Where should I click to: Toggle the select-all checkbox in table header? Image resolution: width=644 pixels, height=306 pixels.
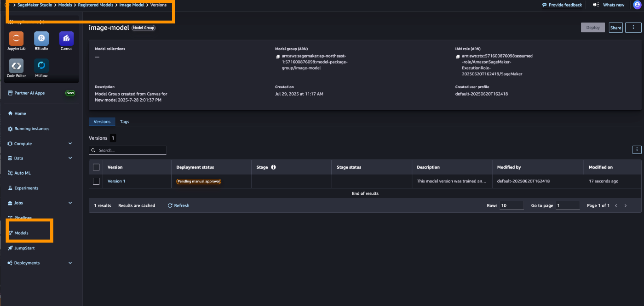click(x=96, y=167)
